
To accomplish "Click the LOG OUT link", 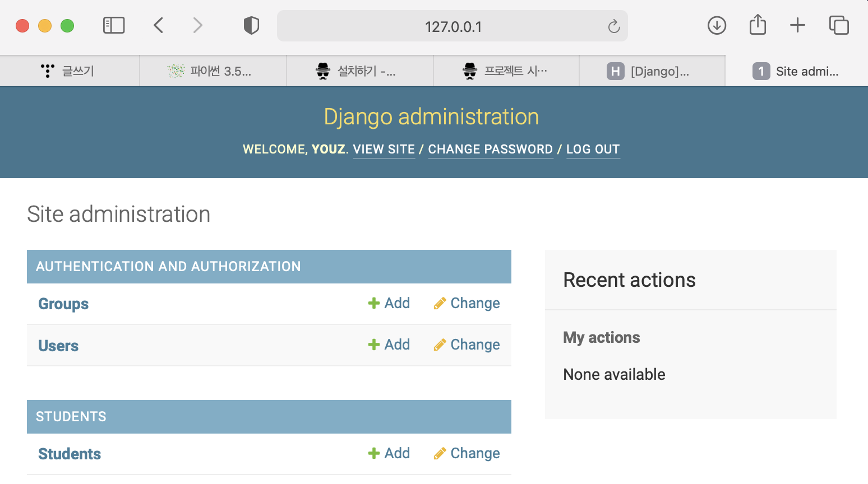I will coord(593,149).
